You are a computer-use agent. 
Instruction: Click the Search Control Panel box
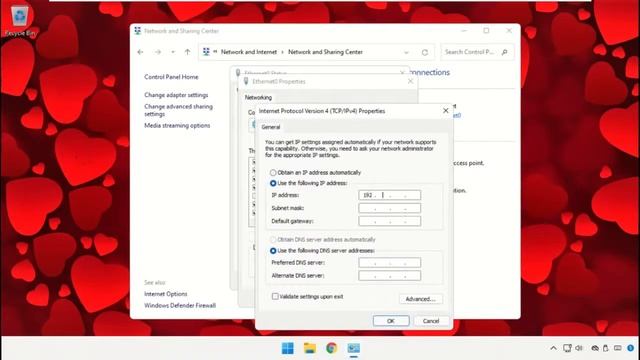click(477, 52)
